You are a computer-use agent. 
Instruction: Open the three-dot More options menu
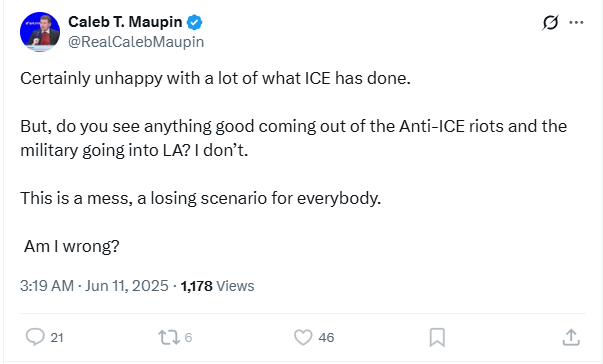point(576,22)
